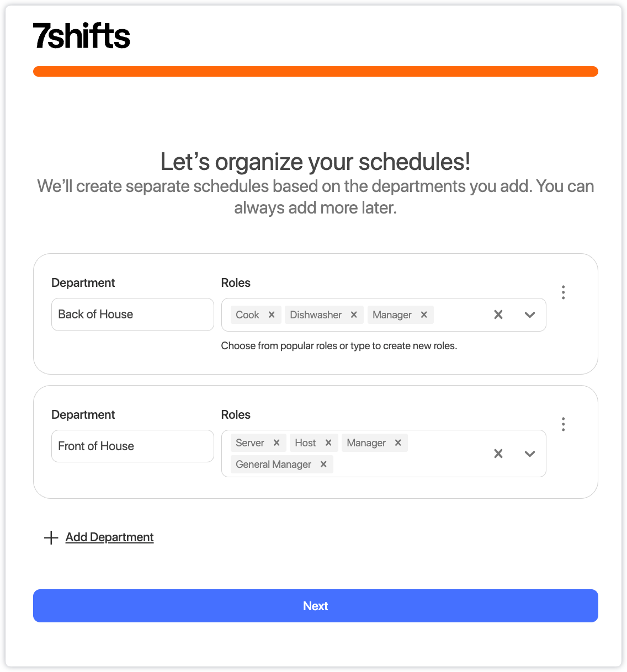Remove the Cook role tag

click(272, 314)
